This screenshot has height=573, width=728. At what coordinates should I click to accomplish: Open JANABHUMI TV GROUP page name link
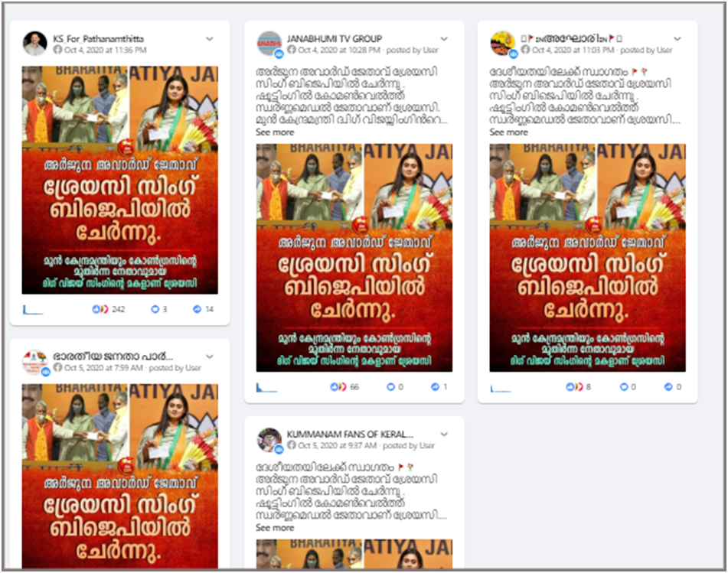(x=335, y=38)
